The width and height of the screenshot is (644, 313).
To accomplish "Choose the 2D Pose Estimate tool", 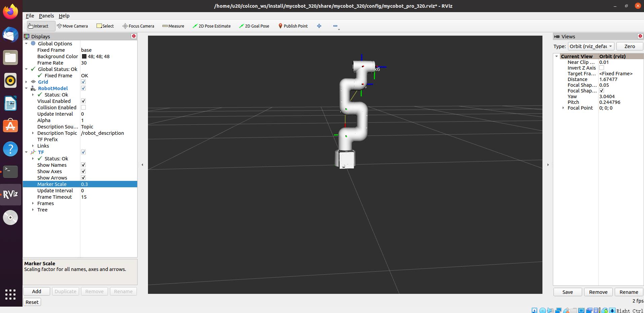I will [212, 26].
